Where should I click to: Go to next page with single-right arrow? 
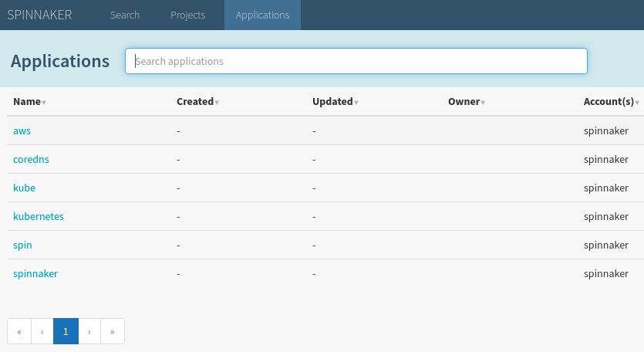[x=89, y=331]
